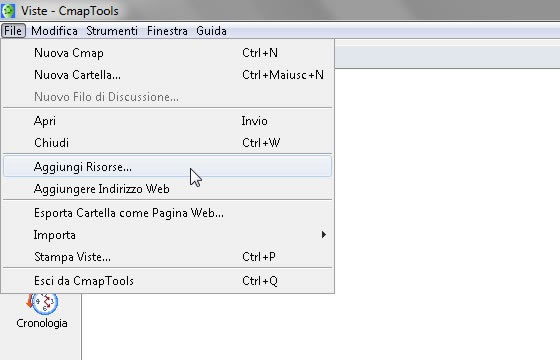Open the File menu
The width and height of the screenshot is (560, 360).
pyautogui.click(x=13, y=31)
